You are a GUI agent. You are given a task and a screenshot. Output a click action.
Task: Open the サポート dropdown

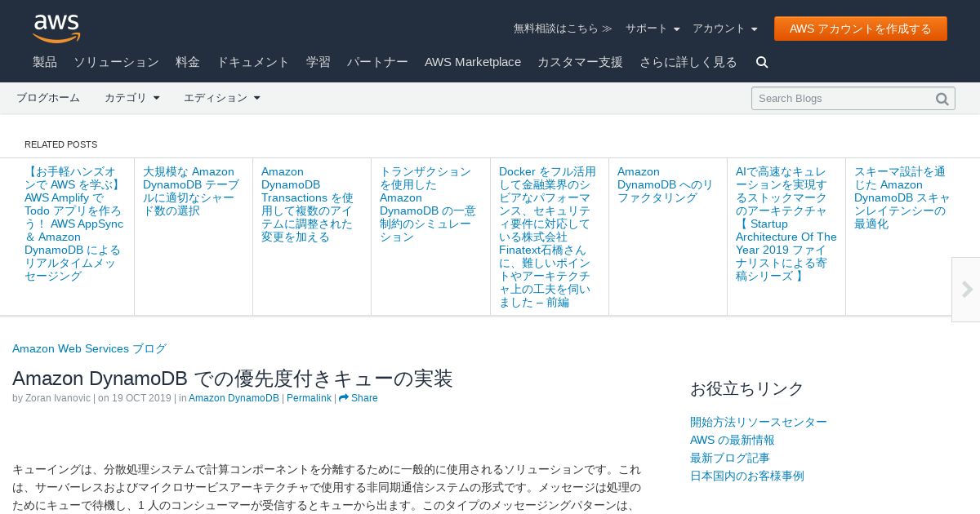tap(653, 29)
